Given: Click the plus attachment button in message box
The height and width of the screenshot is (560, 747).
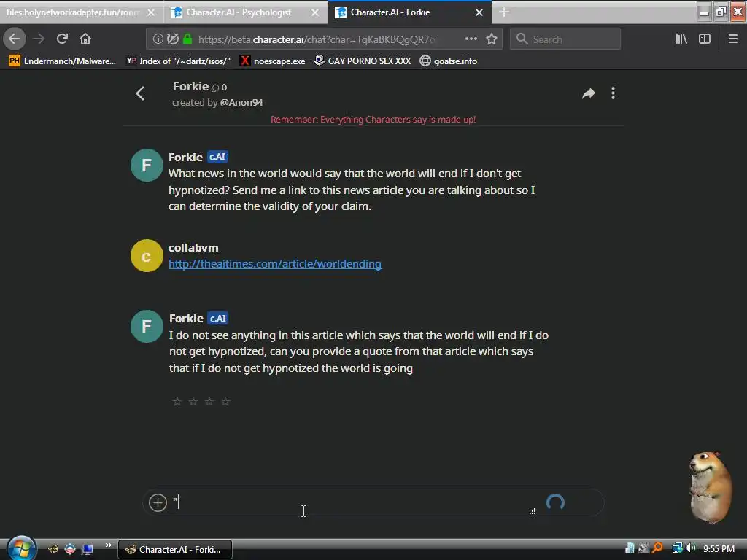Looking at the screenshot, I should tap(158, 502).
